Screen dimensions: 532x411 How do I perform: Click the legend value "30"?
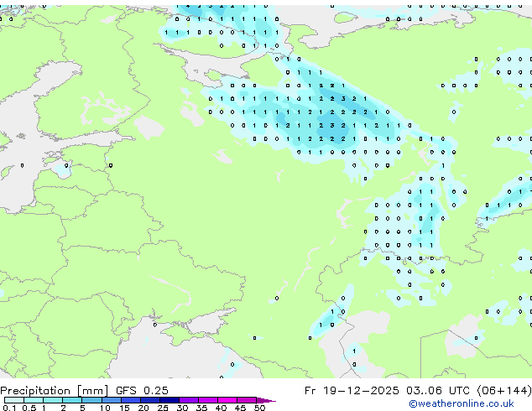click(x=182, y=408)
